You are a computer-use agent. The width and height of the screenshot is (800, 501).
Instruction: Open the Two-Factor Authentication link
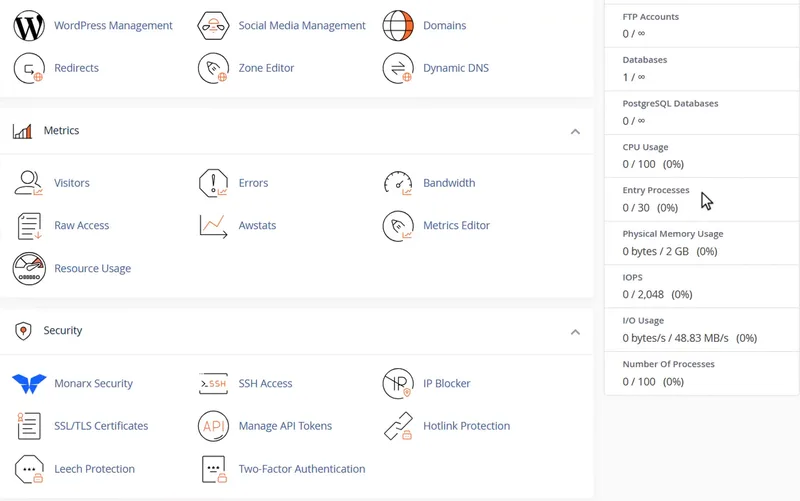click(x=302, y=469)
